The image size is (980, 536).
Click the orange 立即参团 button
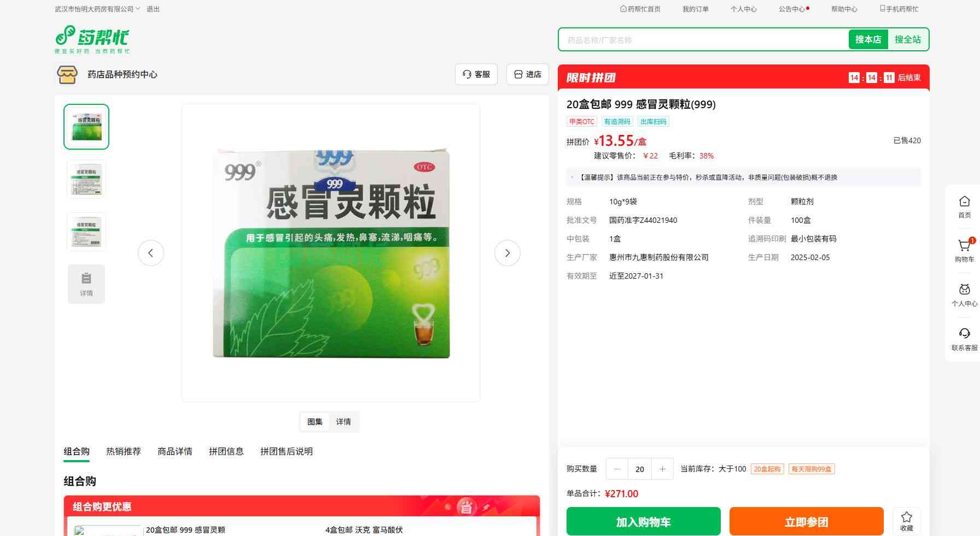806,521
